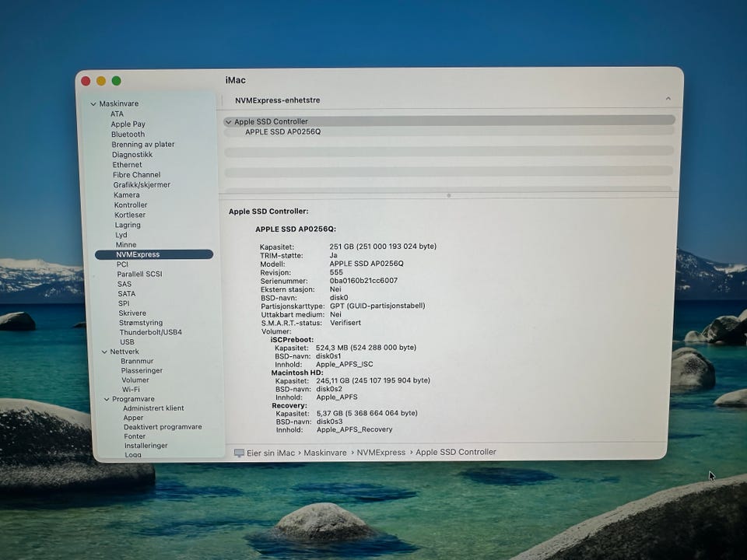Viewport: 747px width, 560px height.
Task: Click the computer icon in path bar
Action: 239,453
